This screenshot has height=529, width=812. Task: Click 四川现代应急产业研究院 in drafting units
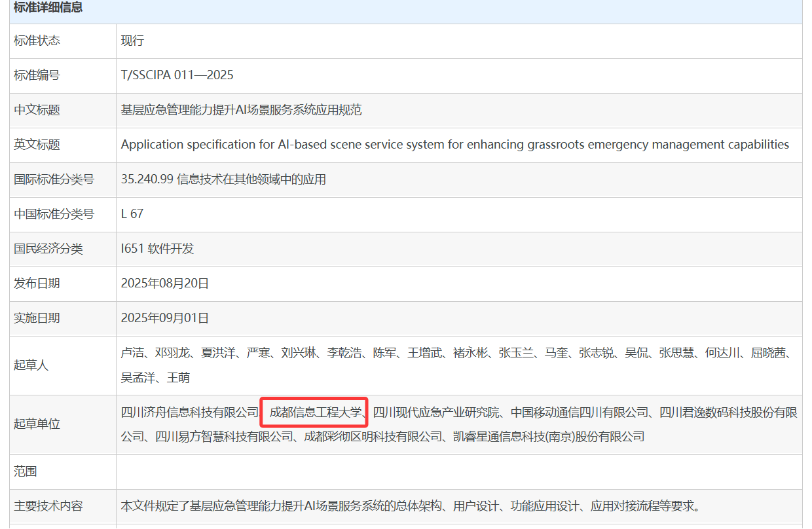437,412
